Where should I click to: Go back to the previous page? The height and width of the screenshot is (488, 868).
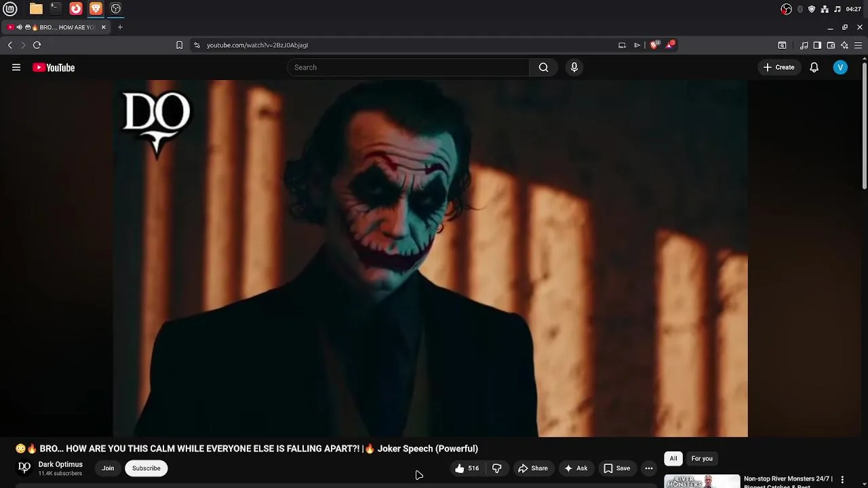click(x=9, y=45)
